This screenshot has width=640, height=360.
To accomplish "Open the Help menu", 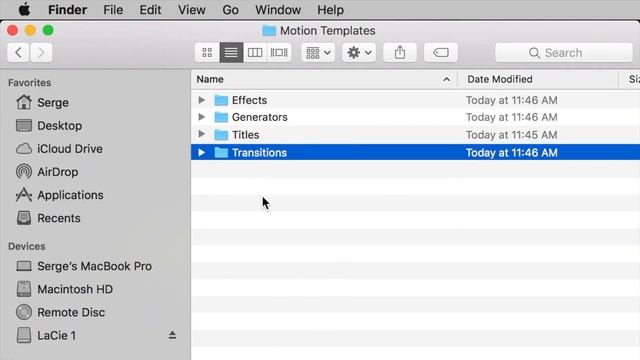I will point(330,9).
